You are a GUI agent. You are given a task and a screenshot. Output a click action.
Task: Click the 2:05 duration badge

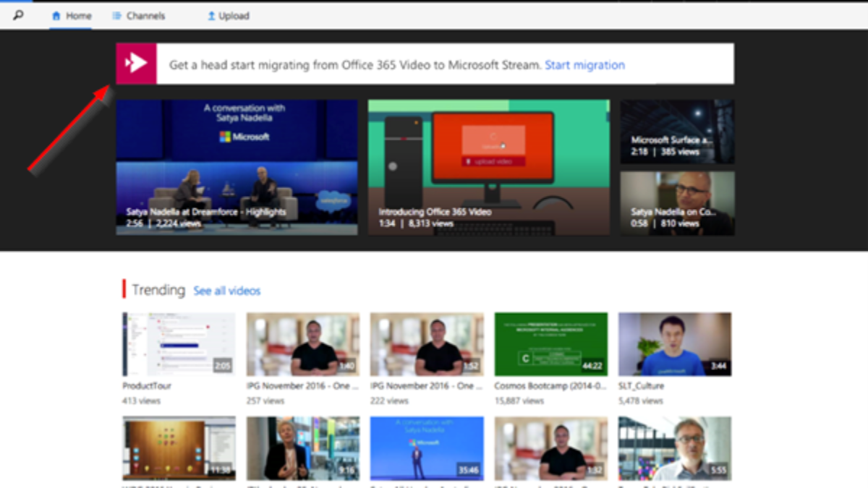click(x=222, y=367)
